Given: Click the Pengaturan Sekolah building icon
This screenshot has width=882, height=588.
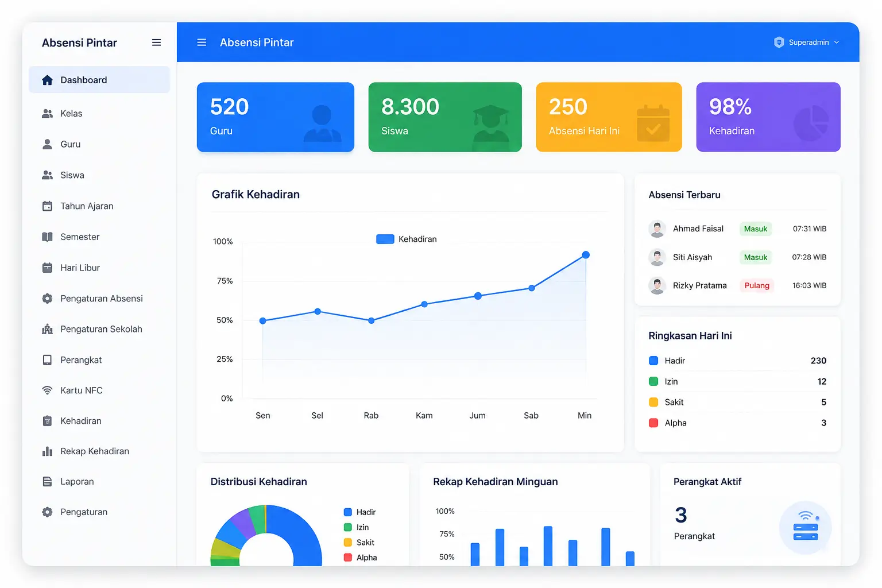Looking at the screenshot, I should pyautogui.click(x=47, y=329).
